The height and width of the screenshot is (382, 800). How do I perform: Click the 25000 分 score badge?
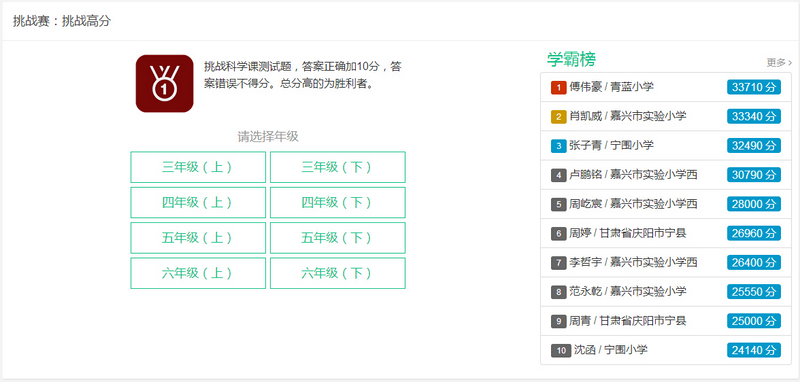coord(754,321)
